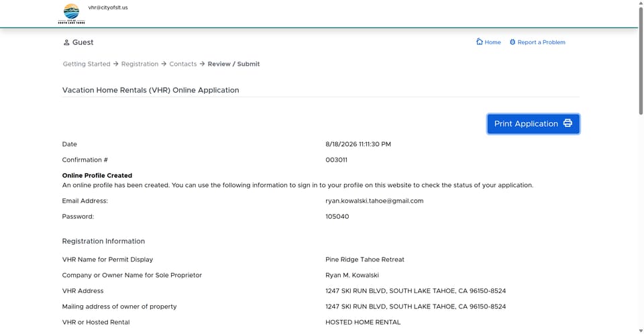
Task: Select the Review / Submit step
Action: tap(233, 64)
